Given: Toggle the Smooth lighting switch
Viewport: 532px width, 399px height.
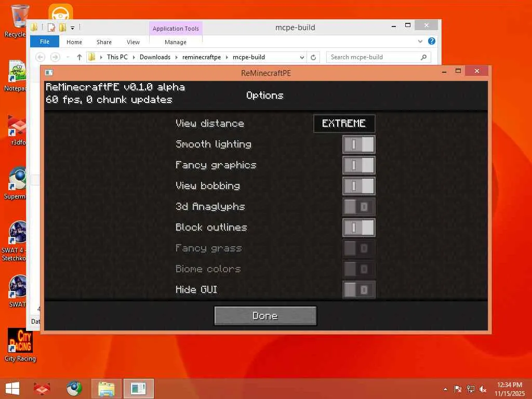Looking at the screenshot, I should click(x=358, y=144).
